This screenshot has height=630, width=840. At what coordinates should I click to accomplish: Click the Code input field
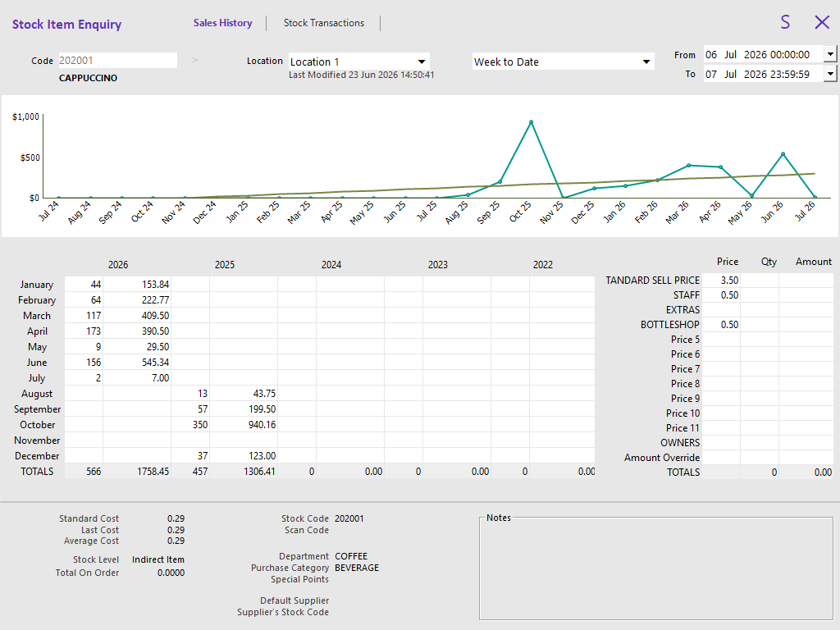pyautogui.click(x=117, y=61)
